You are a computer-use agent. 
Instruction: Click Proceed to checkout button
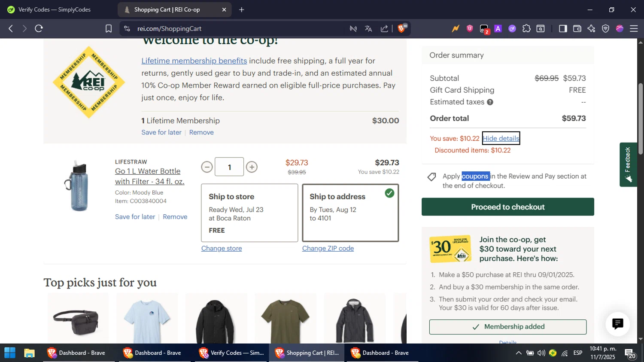click(x=508, y=207)
